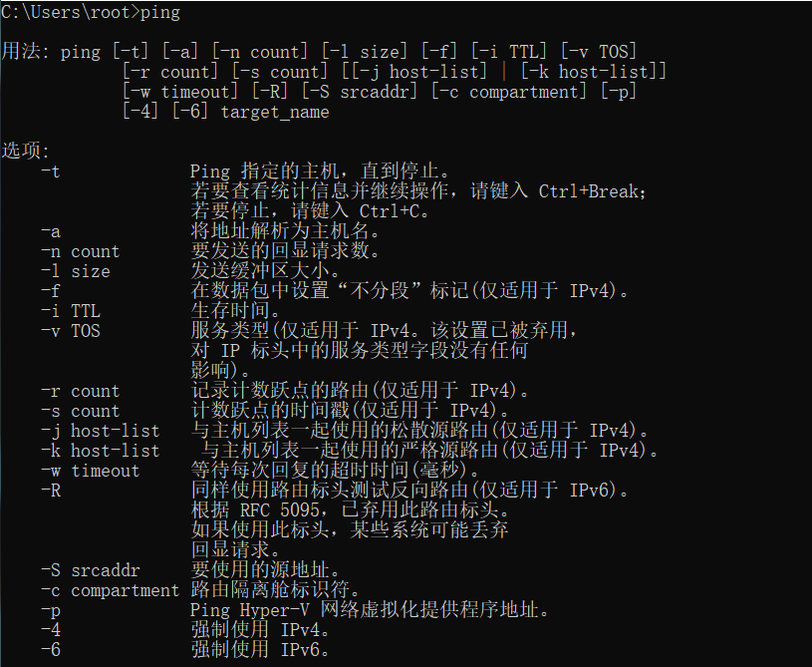The width and height of the screenshot is (812, 667).
Task: Click "target_name" in the usage syntax
Action: (275, 112)
